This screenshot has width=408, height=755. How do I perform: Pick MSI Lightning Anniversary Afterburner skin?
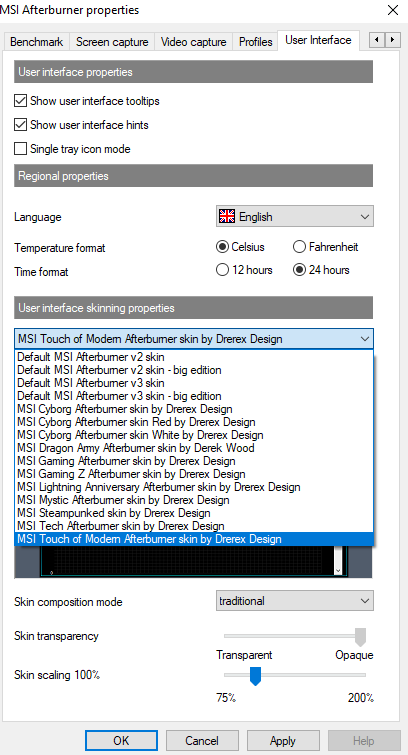coord(194,487)
